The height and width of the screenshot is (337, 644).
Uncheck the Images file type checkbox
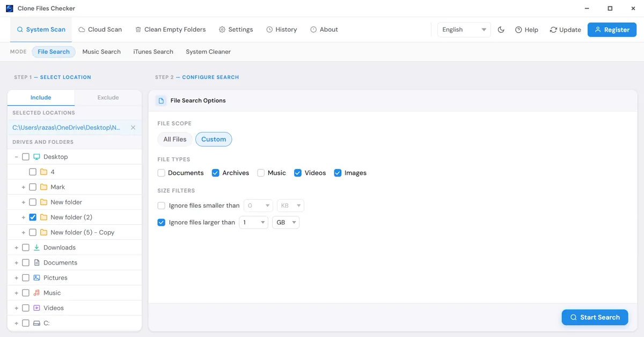(x=338, y=173)
